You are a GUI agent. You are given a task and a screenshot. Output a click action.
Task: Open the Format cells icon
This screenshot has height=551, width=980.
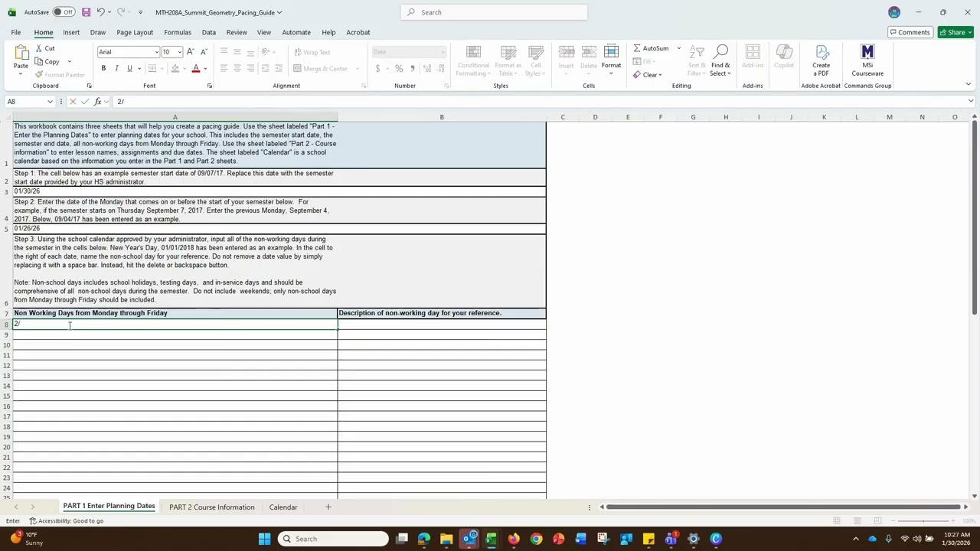pos(611,51)
